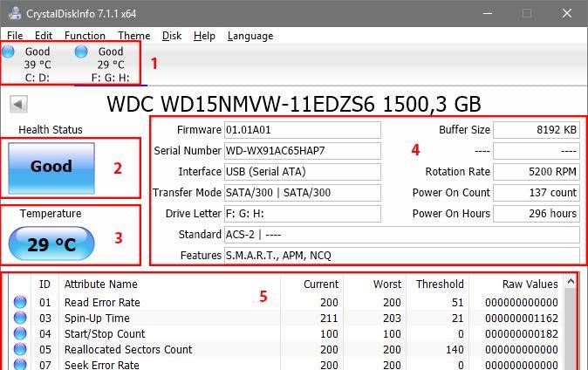Click the CrystalDiskInfo app icon in title bar

point(14,13)
